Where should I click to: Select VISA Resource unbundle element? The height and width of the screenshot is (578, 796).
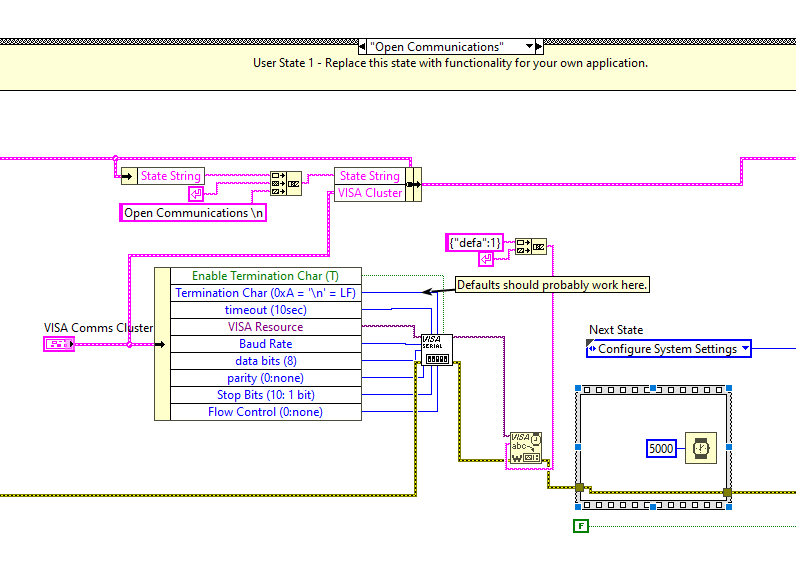266,327
